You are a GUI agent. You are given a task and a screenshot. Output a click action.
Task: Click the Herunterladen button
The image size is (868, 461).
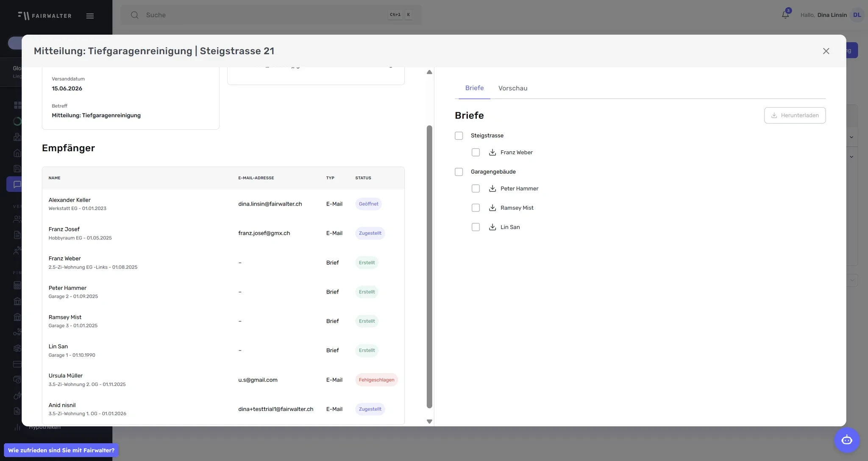[795, 115]
